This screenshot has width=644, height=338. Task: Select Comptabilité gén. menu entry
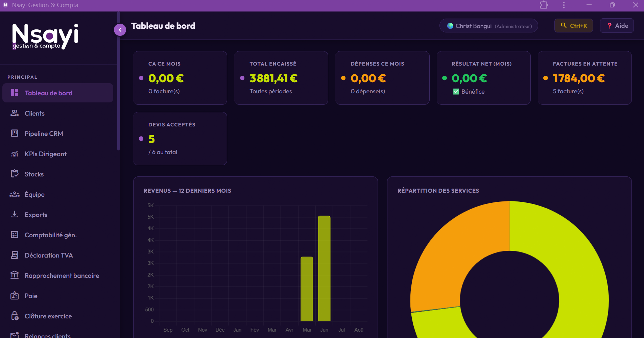(x=58, y=235)
